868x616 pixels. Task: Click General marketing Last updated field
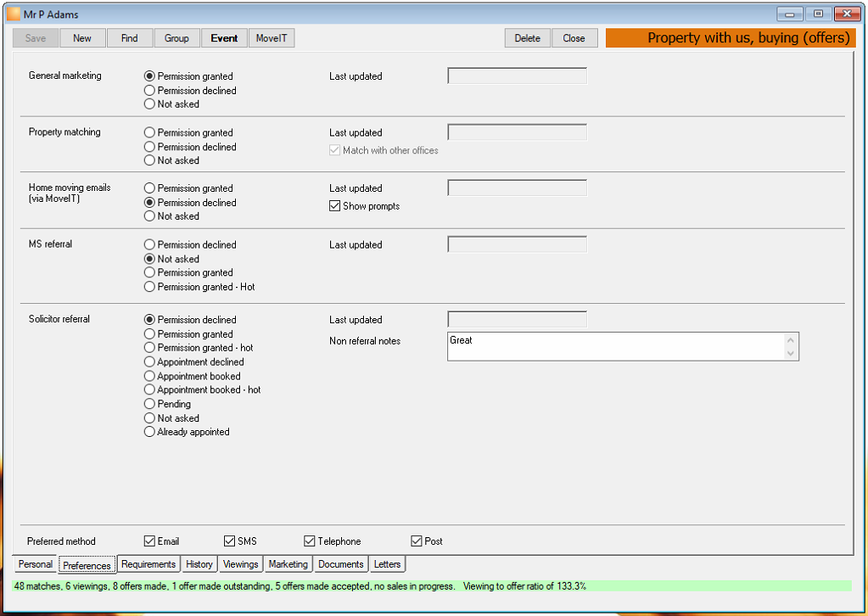coord(517,76)
